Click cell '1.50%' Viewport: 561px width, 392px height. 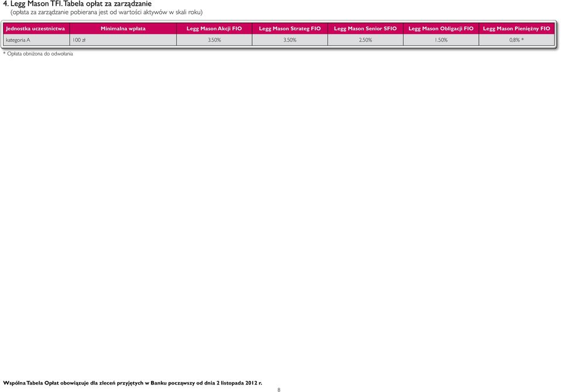tap(441, 40)
